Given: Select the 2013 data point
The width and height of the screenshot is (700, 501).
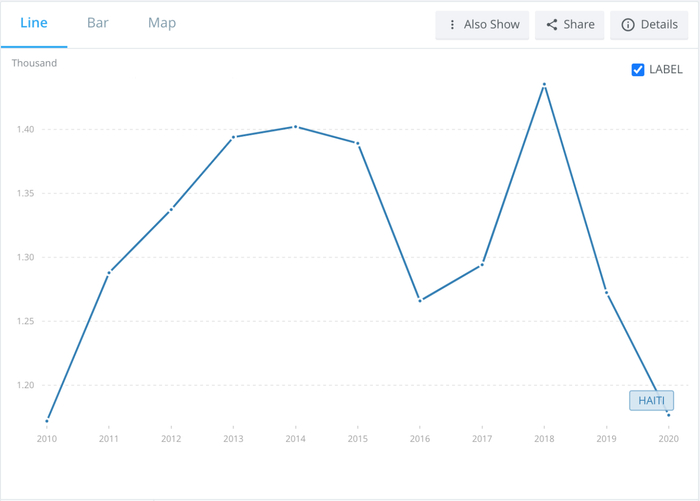Looking at the screenshot, I should pos(233,137).
